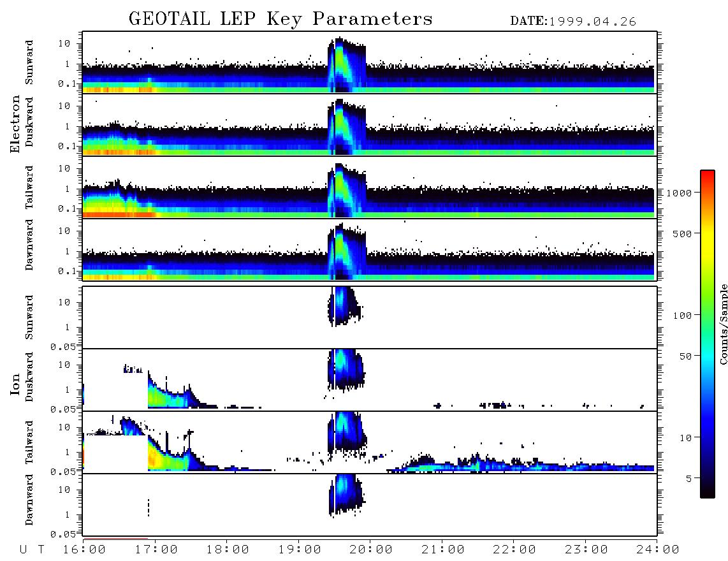The height and width of the screenshot is (561, 728).
Task: Click the "1000" color bar tick label
Action: pos(679,193)
